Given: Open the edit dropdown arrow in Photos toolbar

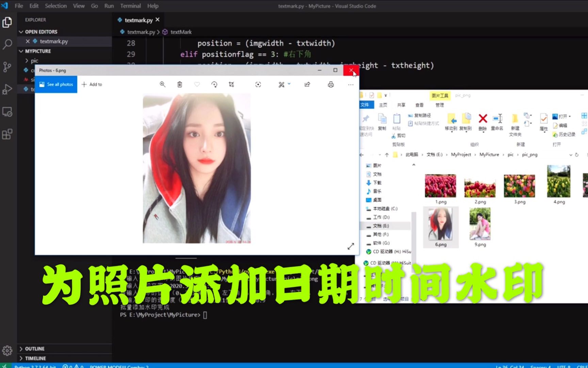Looking at the screenshot, I should pos(289,84).
